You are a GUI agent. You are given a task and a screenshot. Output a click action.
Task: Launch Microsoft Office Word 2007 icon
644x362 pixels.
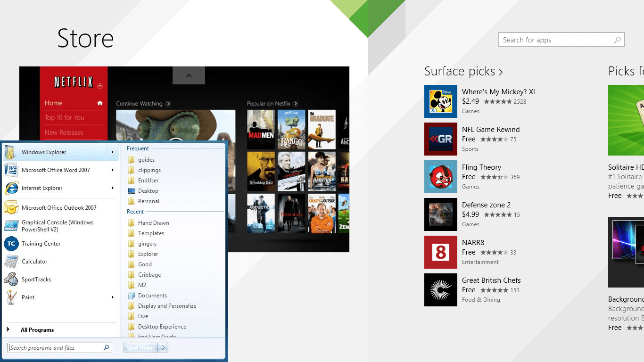coord(11,170)
